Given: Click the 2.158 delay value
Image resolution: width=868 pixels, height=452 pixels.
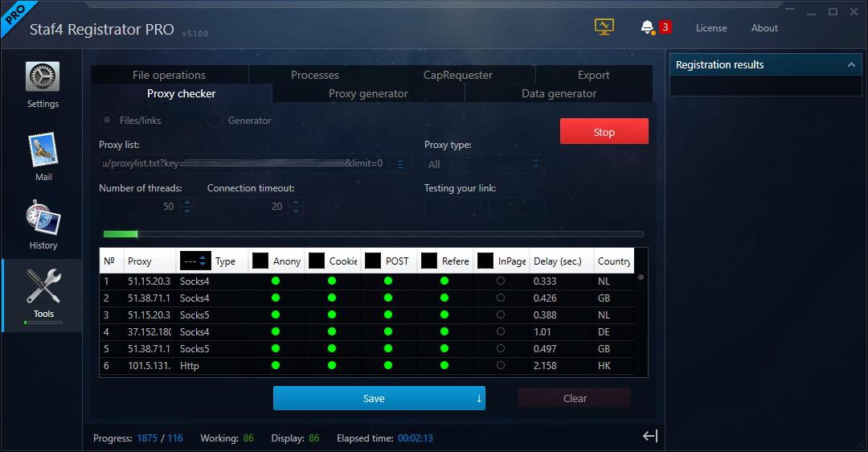Looking at the screenshot, I should (x=545, y=366).
